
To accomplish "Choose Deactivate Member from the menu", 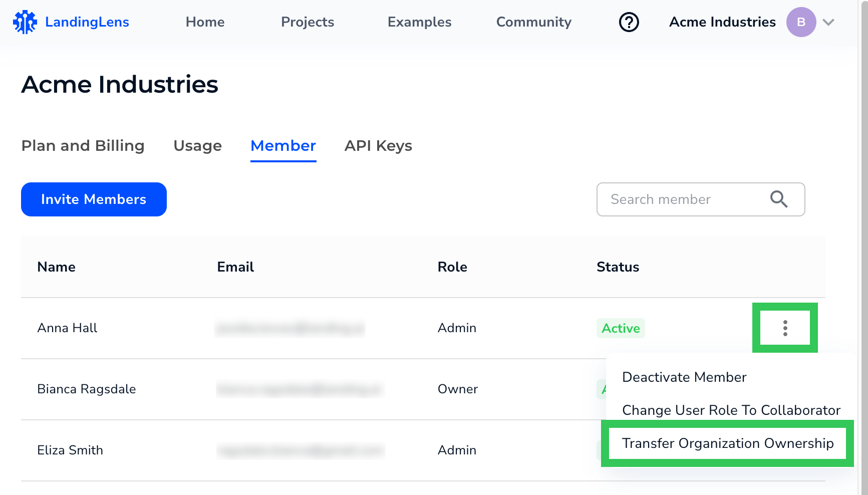I will tap(684, 377).
